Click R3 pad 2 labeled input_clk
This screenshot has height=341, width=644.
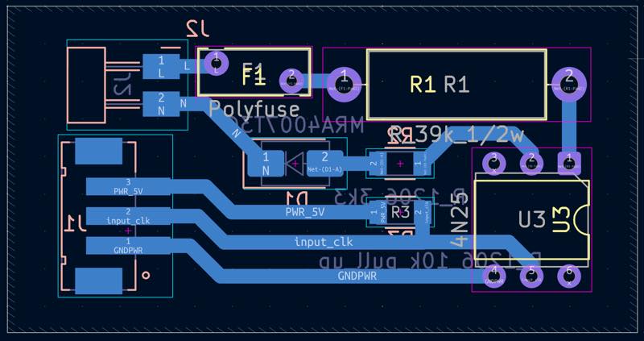(423, 212)
